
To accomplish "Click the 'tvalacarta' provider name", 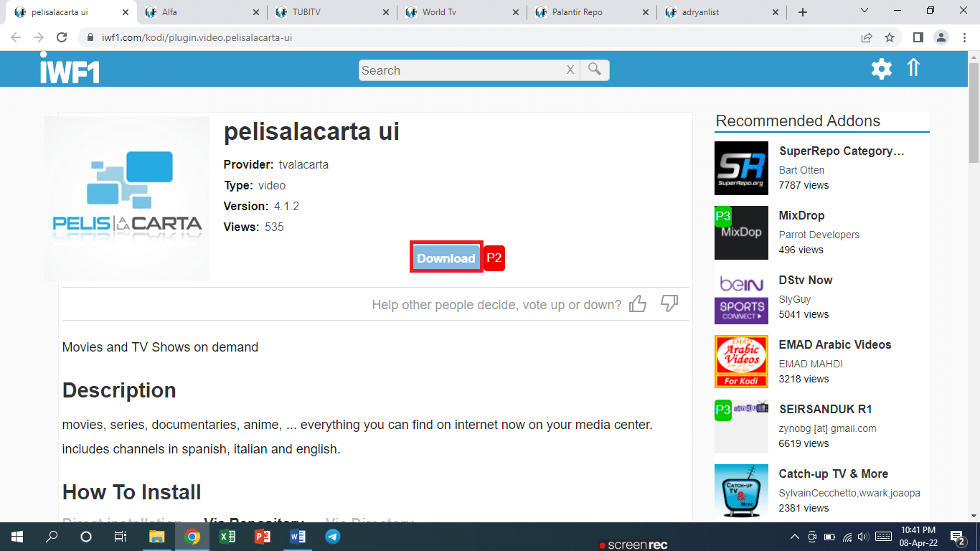I will pos(303,164).
